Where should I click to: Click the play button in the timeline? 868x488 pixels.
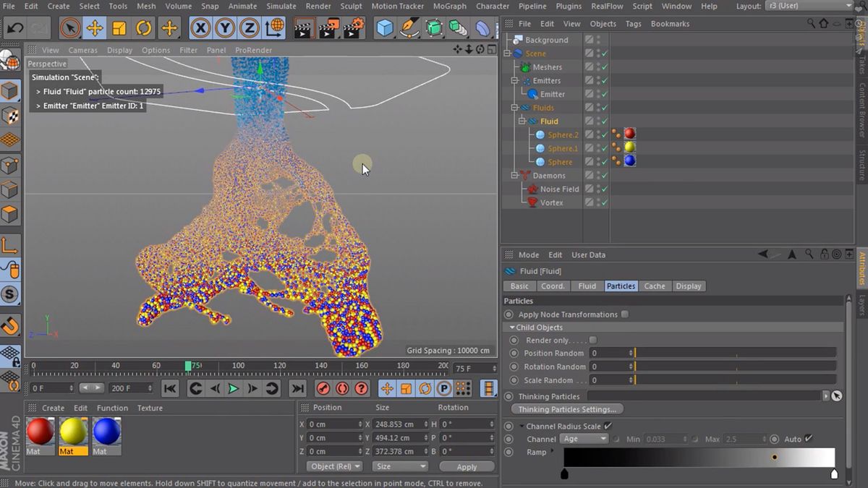(233, 388)
